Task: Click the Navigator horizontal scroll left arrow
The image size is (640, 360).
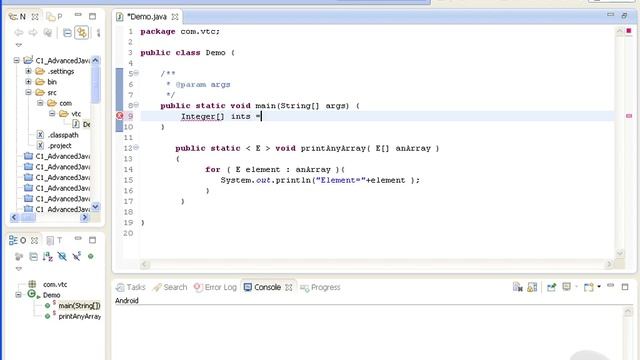Action: 14,218
